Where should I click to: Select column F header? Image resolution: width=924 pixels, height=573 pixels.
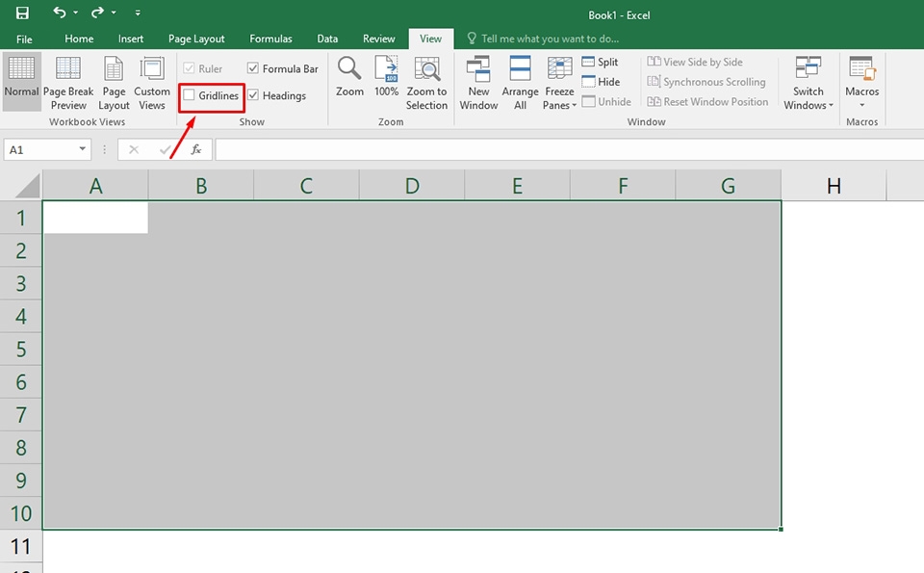tap(623, 186)
